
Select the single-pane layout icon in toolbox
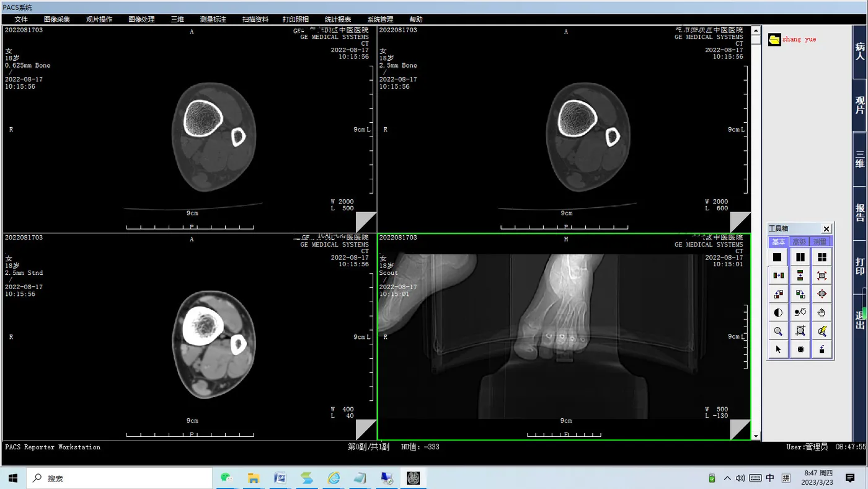click(x=777, y=257)
